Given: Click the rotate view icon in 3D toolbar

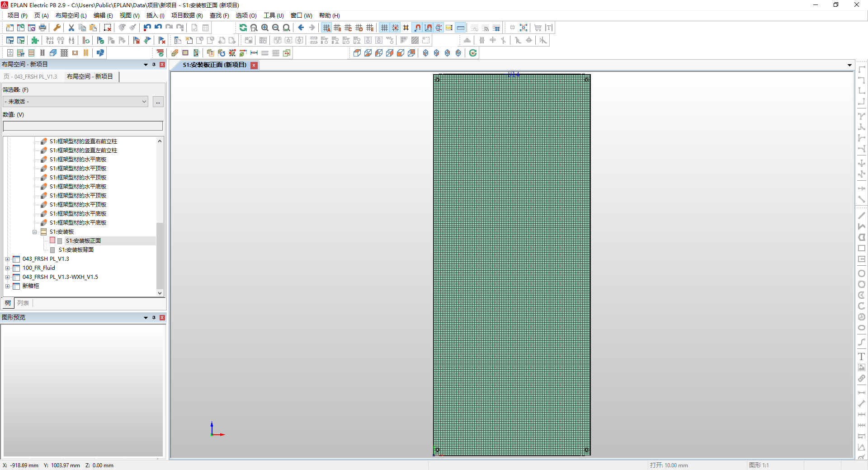Looking at the screenshot, I should pyautogui.click(x=473, y=53).
